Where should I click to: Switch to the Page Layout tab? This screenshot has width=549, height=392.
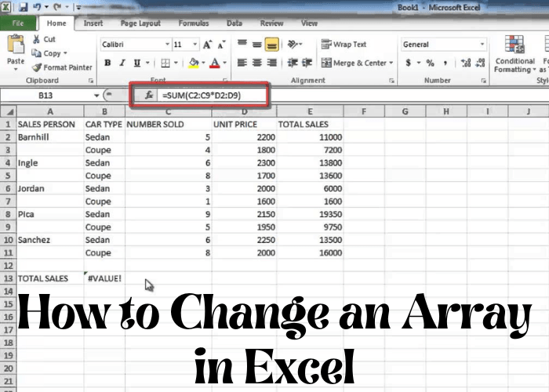pos(140,24)
